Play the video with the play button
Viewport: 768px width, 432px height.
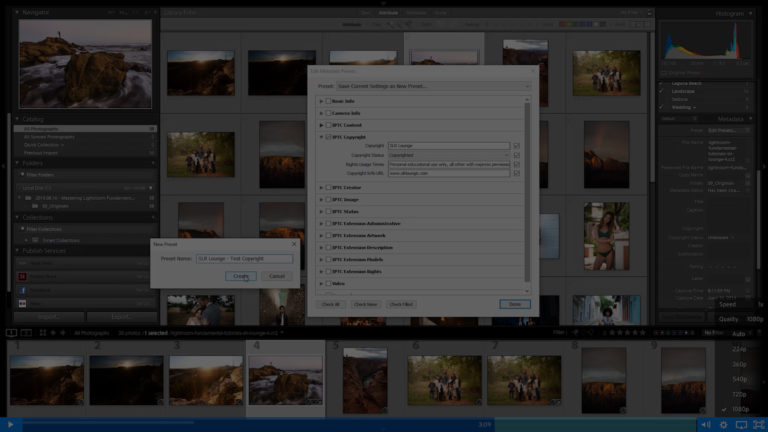10,425
